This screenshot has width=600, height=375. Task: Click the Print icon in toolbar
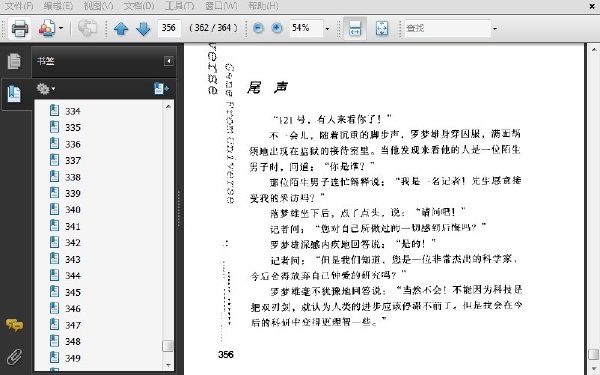point(20,28)
